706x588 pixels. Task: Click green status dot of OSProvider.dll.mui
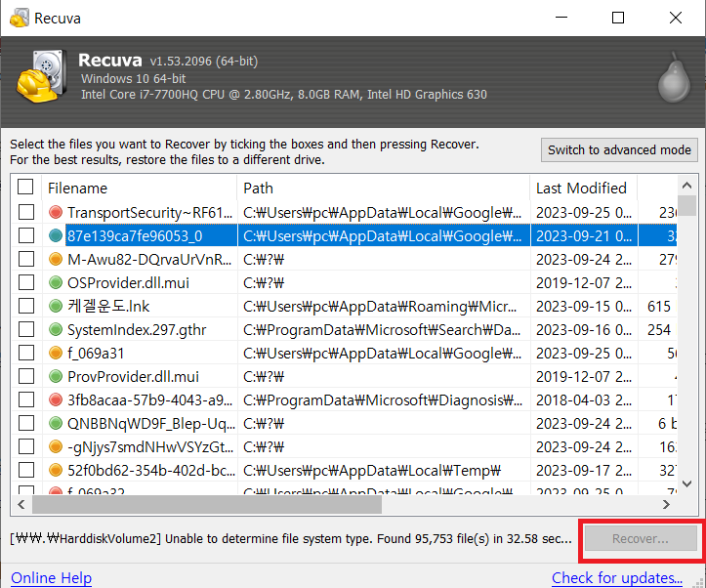(x=56, y=282)
